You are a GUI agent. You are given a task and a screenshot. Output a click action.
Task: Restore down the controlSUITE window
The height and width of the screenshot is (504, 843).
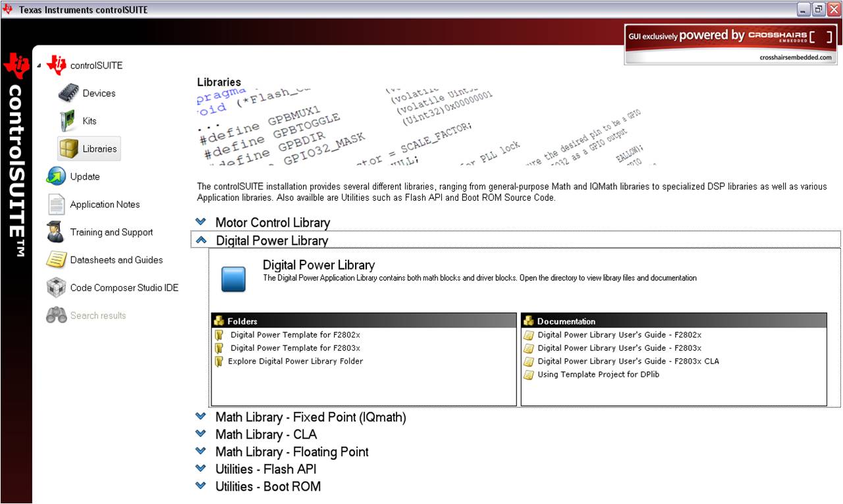click(x=819, y=9)
